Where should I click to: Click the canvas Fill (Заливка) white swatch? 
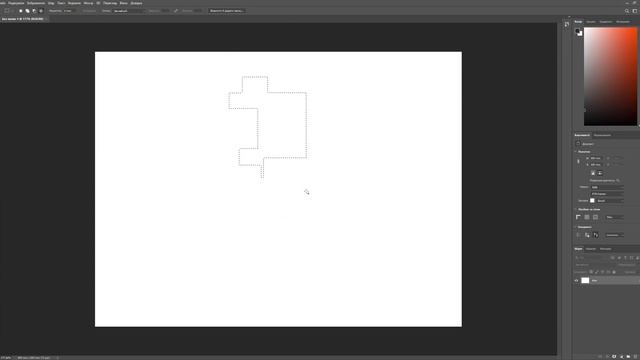point(592,200)
